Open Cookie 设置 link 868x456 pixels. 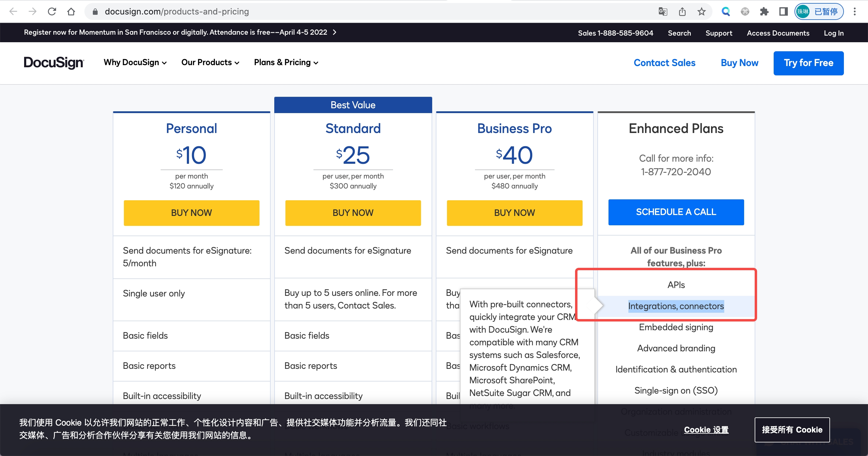(x=706, y=430)
